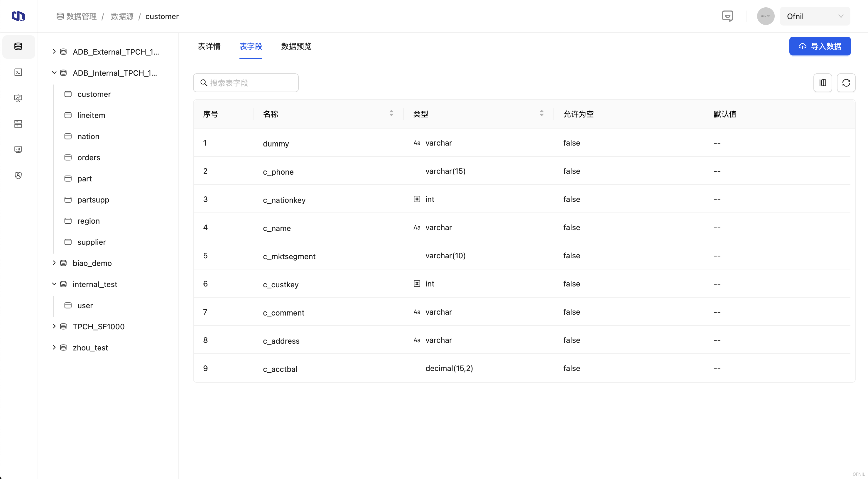Select the supplier table
The height and width of the screenshot is (479, 868).
(92, 242)
